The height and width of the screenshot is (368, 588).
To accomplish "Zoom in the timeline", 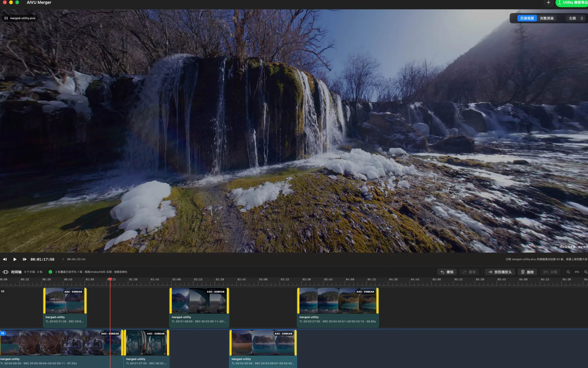I will [586, 272].
